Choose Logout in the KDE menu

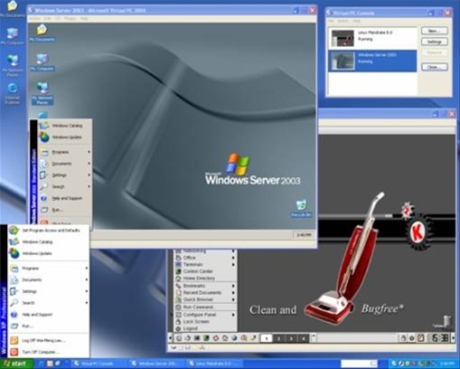pos(205,328)
